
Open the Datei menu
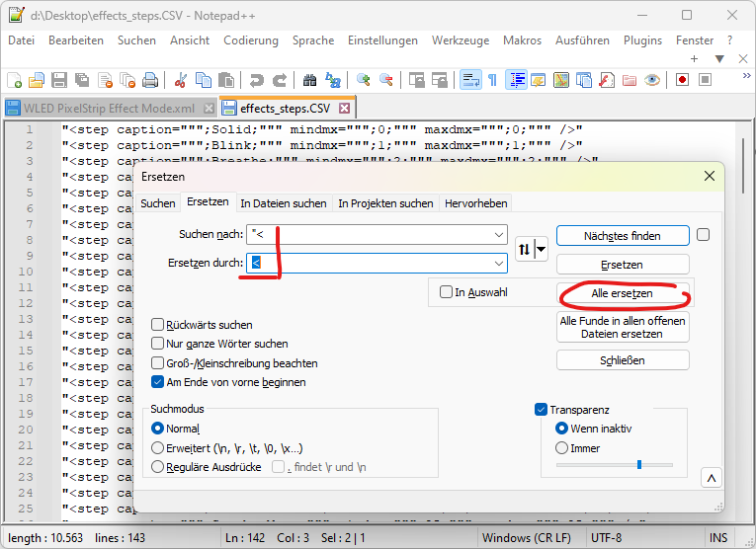pyautogui.click(x=21, y=40)
